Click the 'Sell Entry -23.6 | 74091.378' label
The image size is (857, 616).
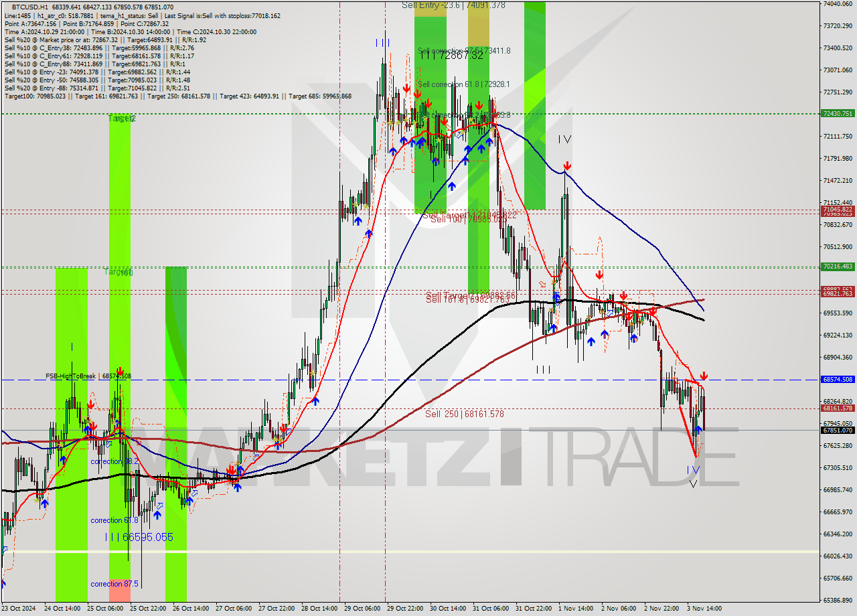453,5
